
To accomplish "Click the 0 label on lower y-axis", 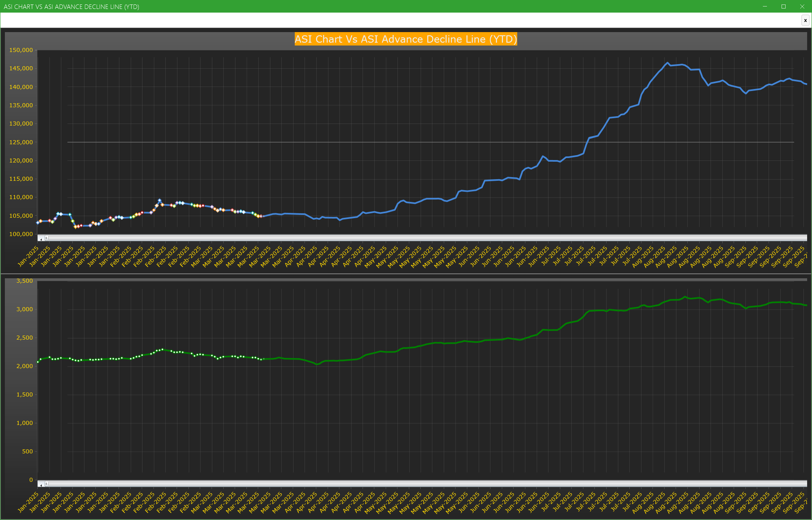I will pos(31,480).
